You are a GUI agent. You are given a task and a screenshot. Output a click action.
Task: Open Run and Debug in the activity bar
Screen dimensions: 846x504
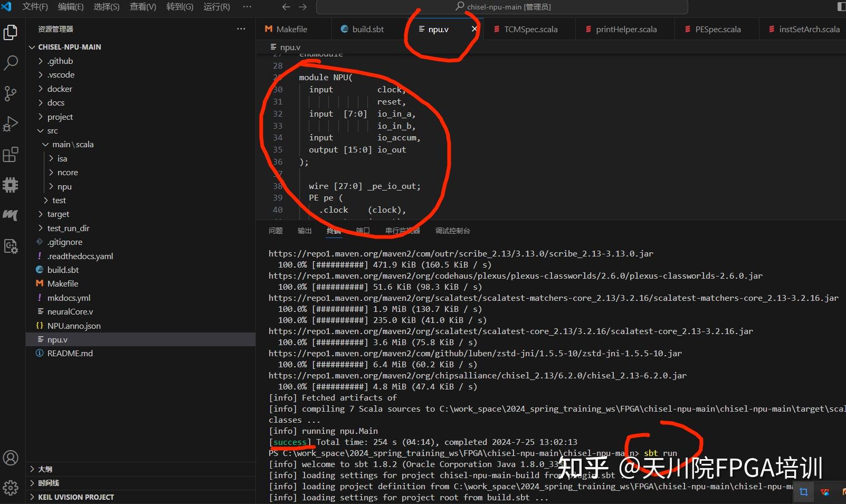tap(11, 123)
